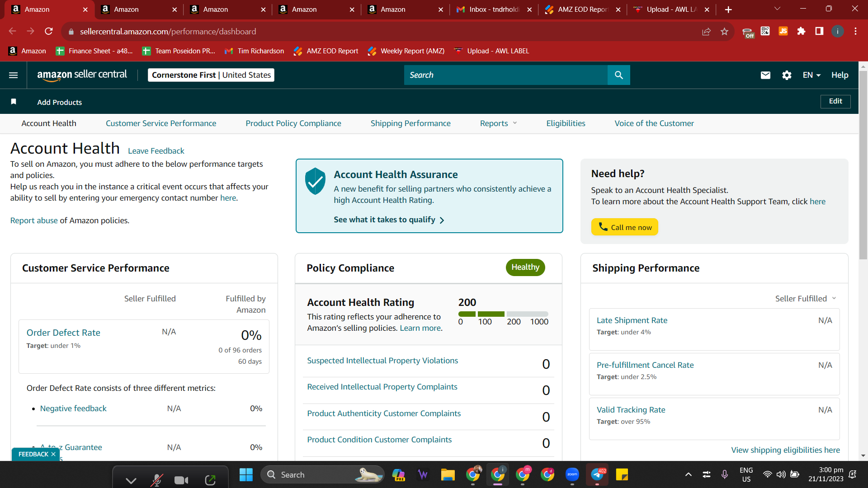Switch to the AMZ EOD Report tab

click(x=582, y=9)
